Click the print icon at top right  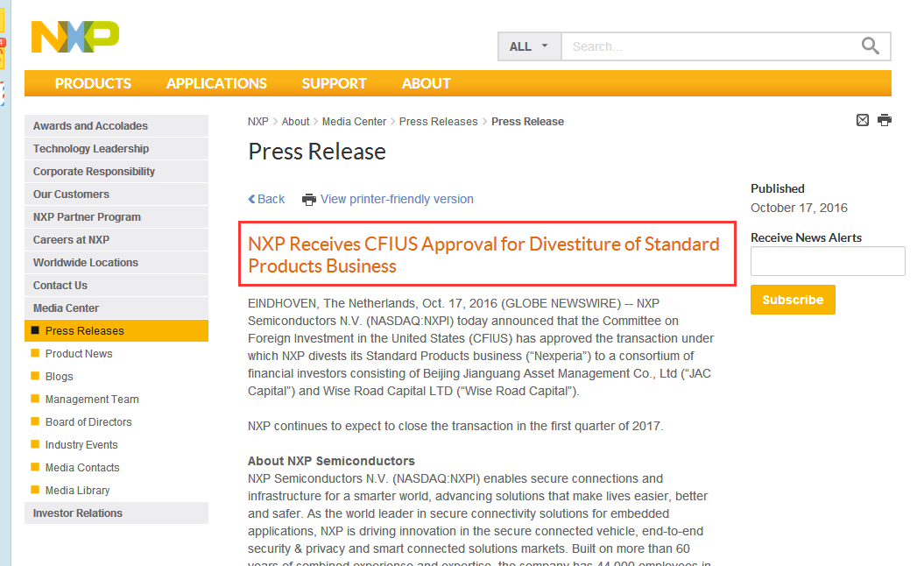click(885, 120)
